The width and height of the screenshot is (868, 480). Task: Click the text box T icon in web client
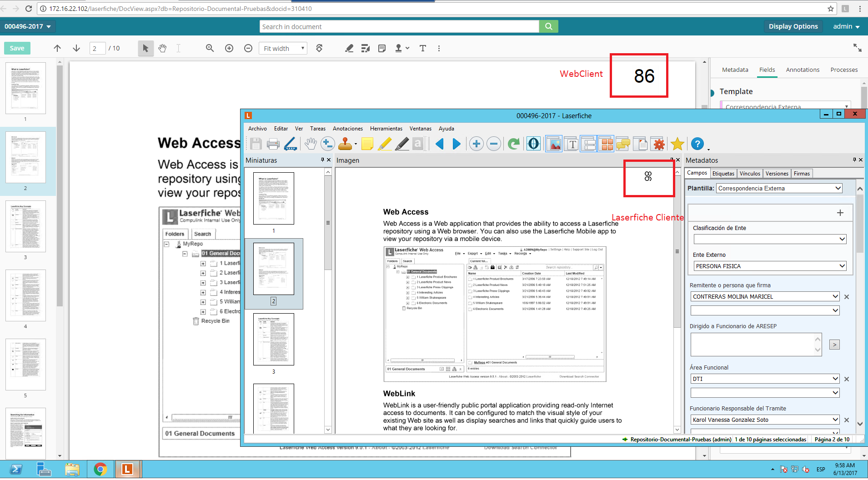[x=423, y=48]
